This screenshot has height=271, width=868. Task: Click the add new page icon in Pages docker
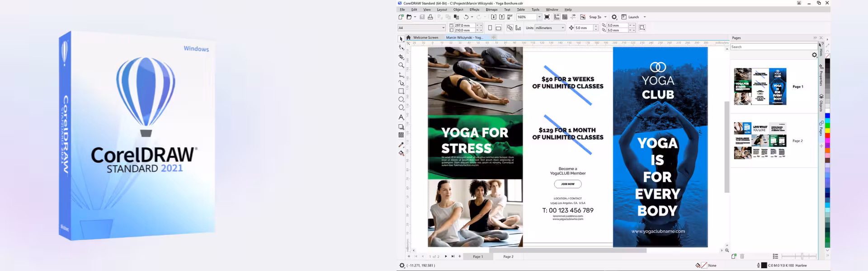(733, 256)
